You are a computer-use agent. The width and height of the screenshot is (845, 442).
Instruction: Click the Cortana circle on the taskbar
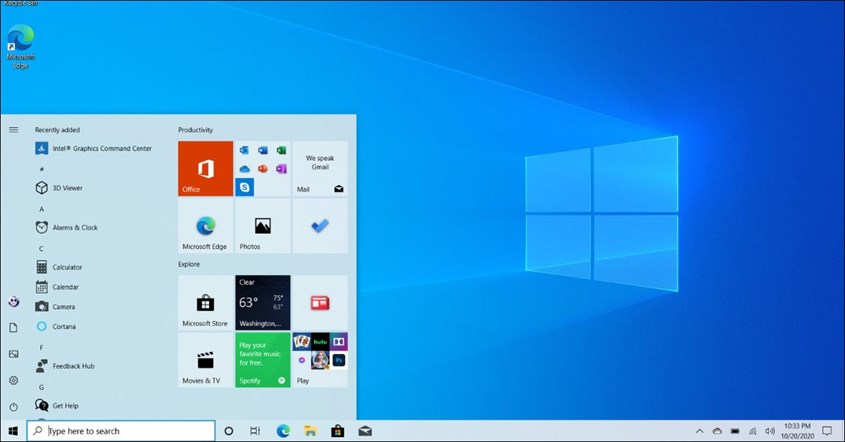pyautogui.click(x=228, y=431)
